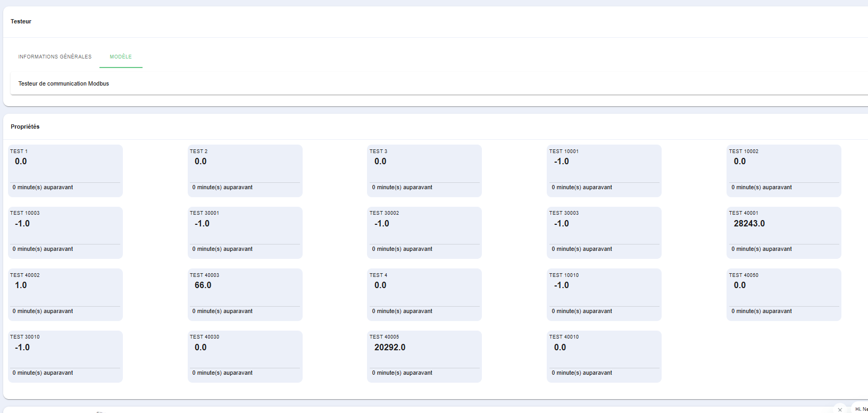Click the TEST 40003 value 66.0
The height and width of the screenshot is (413, 868).
[x=203, y=285]
